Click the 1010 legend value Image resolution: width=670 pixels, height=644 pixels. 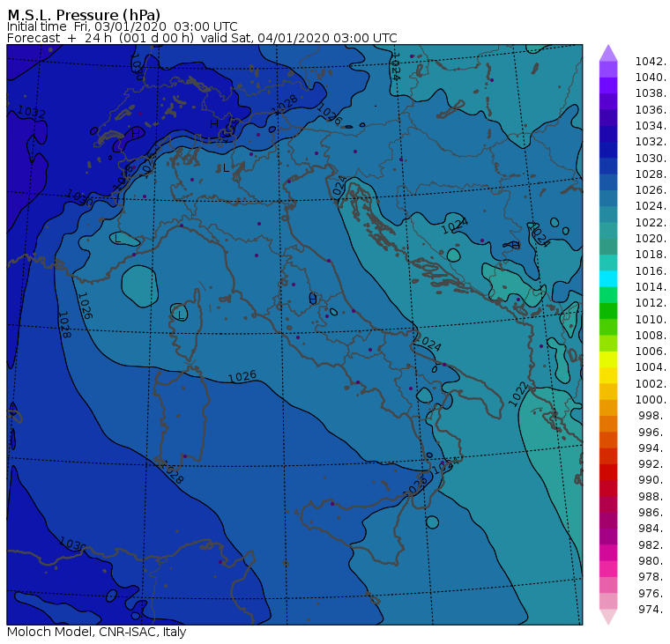point(651,319)
